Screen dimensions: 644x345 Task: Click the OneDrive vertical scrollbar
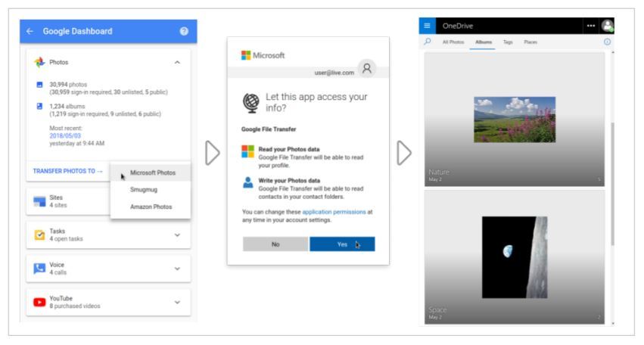pyautogui.click(x=612, y=184)
